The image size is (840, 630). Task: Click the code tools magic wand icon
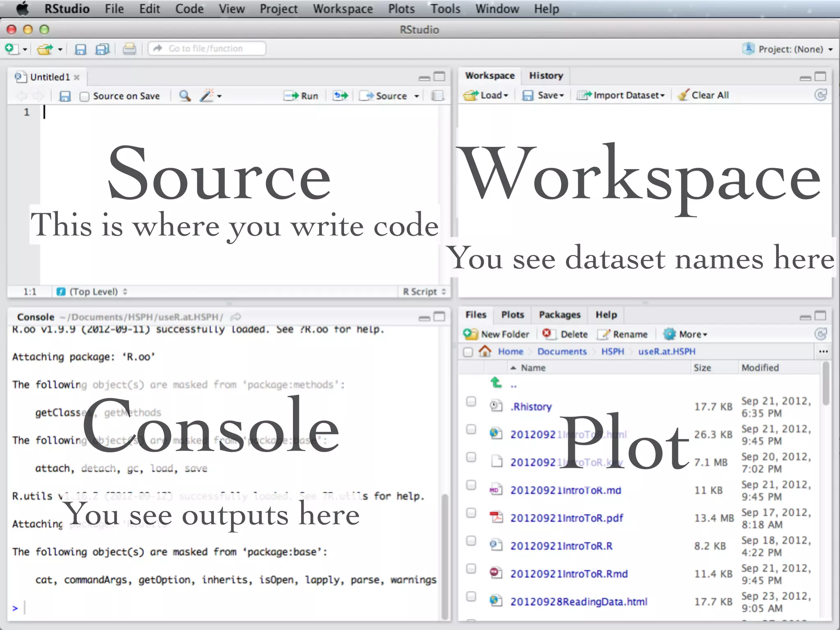click(207, 95)
